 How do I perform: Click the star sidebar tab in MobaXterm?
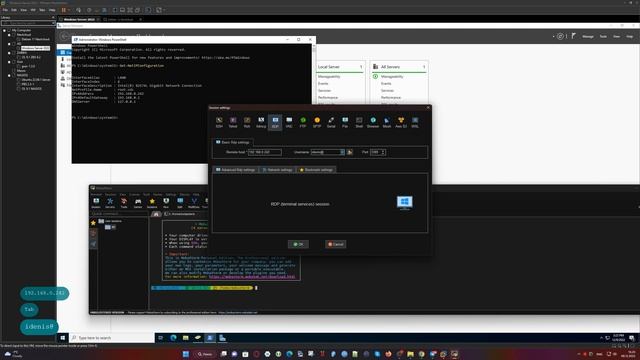click(93, 223)
